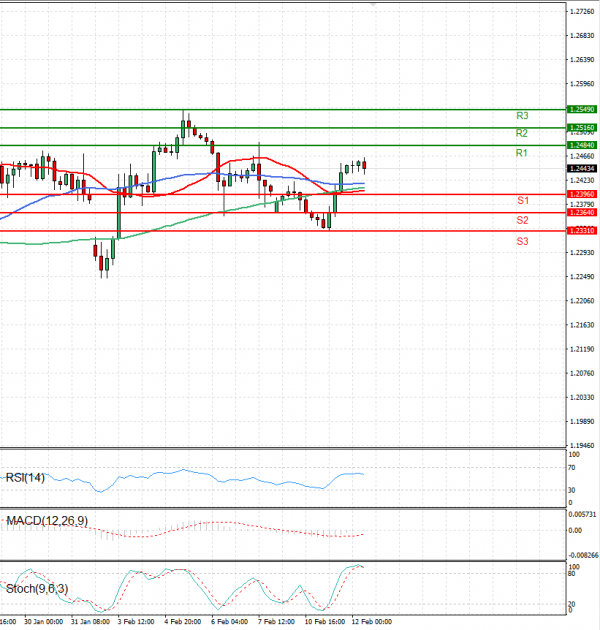Click the 30 Jan 00:00 time marker

(x=43, y=621)
